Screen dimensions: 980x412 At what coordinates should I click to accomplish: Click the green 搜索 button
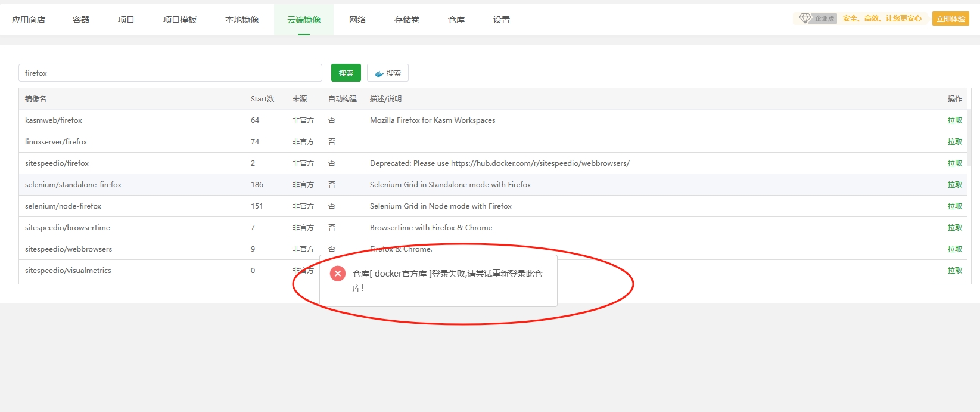(x=346, y=73)
